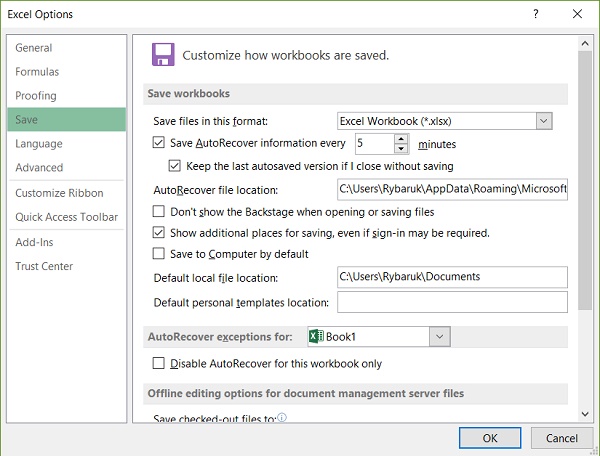Open the Add-Ins category
This screenshot has height=456, width=600.
[66, 242]
